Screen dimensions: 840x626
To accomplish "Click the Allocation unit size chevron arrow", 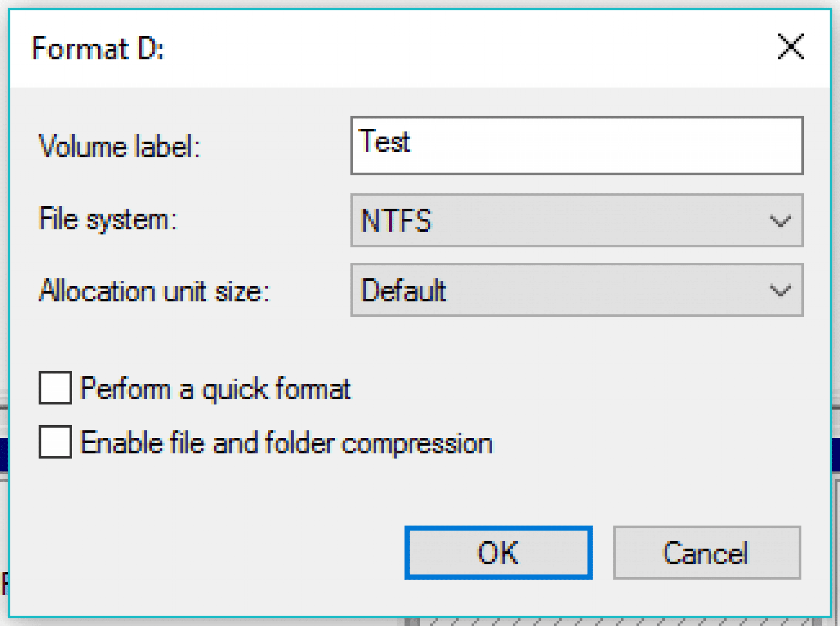I will 780,291.
